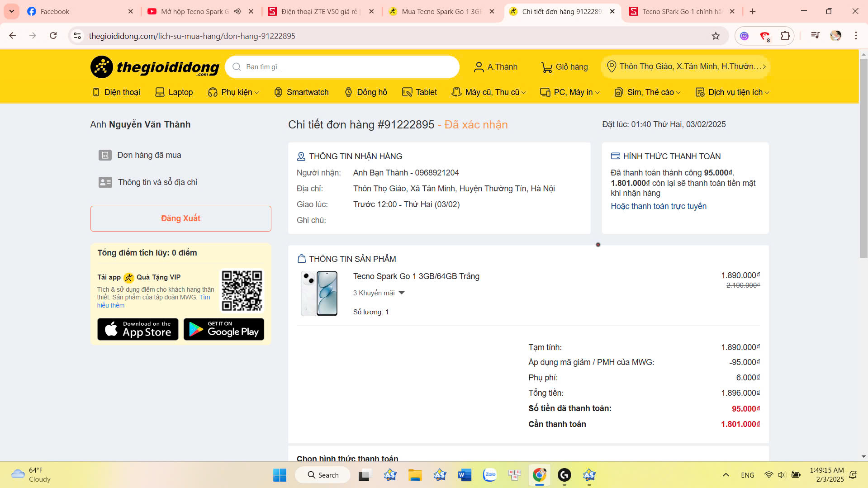Open the Task View taskbar icon

pyautogui.click(x=365, y=475)
